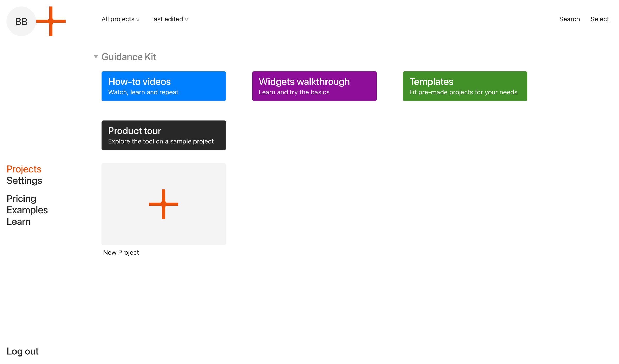Click Select in the top bar
The width and height of the screenshot is (619, 364).
(x=600, y=19)
